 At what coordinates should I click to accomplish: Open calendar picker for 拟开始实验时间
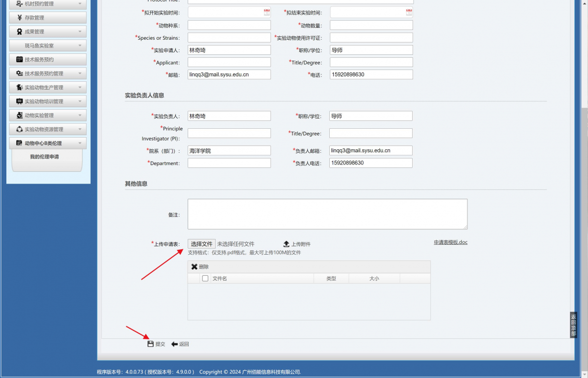[x=267, y=12]
